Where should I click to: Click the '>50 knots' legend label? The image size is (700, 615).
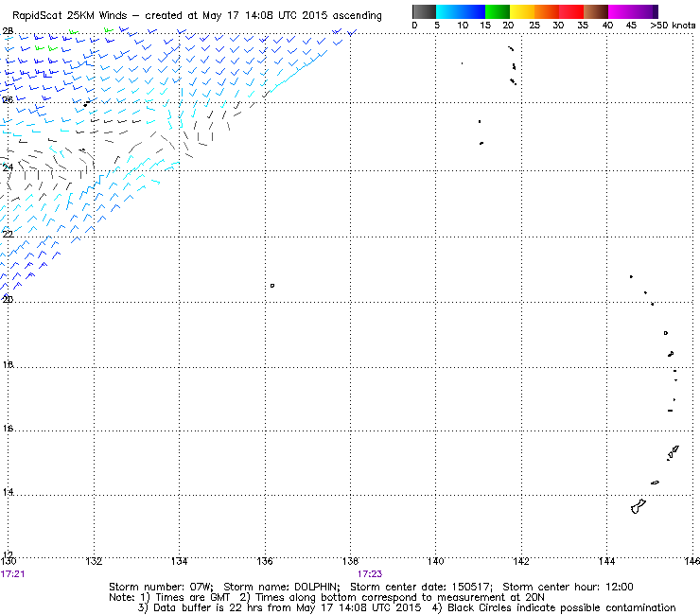tap(674, 25)
